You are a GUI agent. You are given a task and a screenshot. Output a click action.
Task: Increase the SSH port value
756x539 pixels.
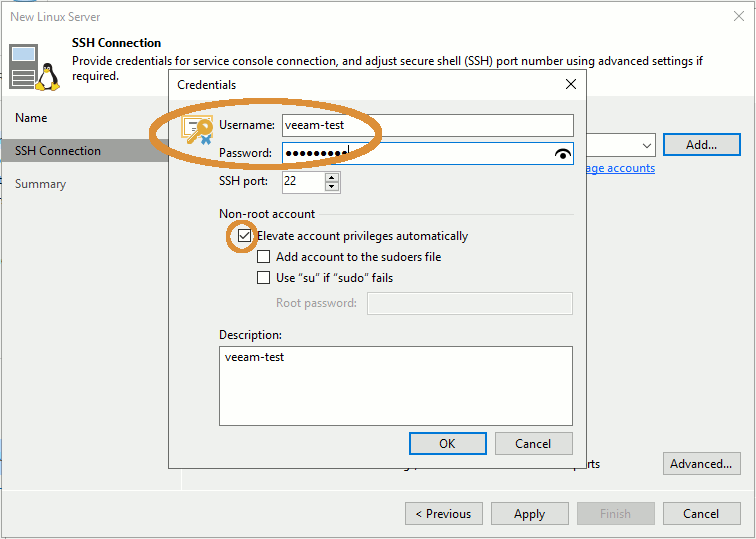tap(332, 177)
